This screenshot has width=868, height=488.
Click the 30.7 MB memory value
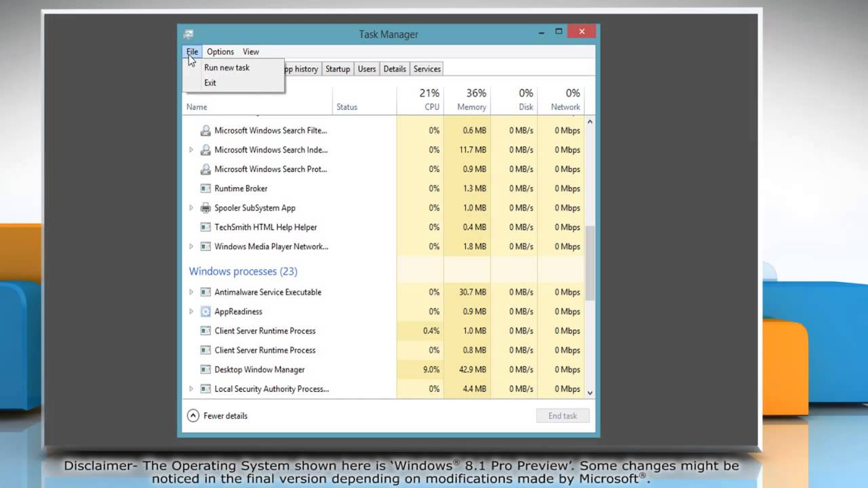473,292
